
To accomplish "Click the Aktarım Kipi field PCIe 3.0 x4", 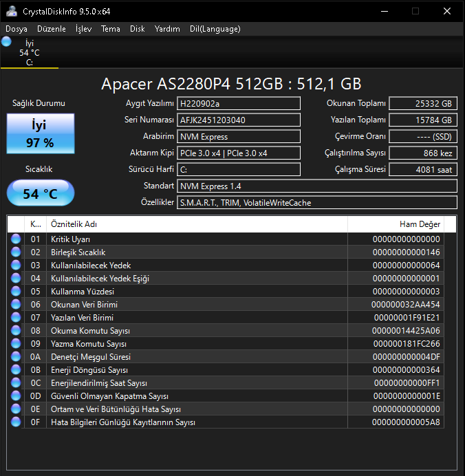I will click(239, 153).
